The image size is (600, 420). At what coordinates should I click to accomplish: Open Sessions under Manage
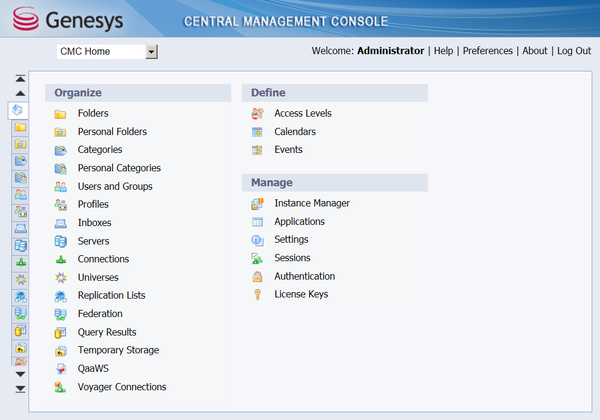click(x=292, y=258)
